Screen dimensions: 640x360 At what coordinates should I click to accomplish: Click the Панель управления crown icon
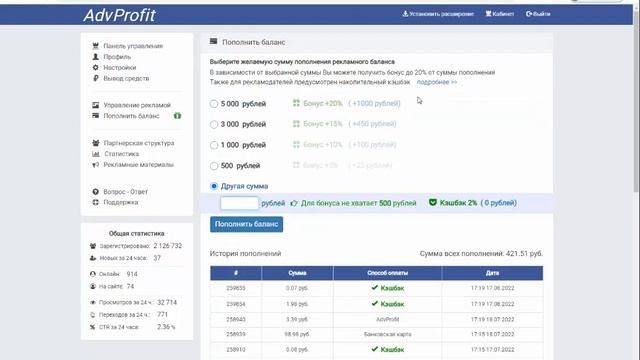point(96,46)
